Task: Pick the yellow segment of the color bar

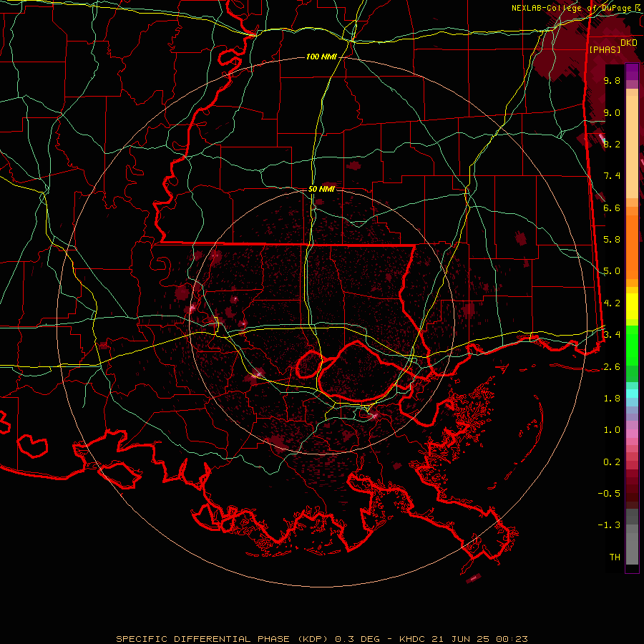Action: pyautogui.click(x=632, y=306)
